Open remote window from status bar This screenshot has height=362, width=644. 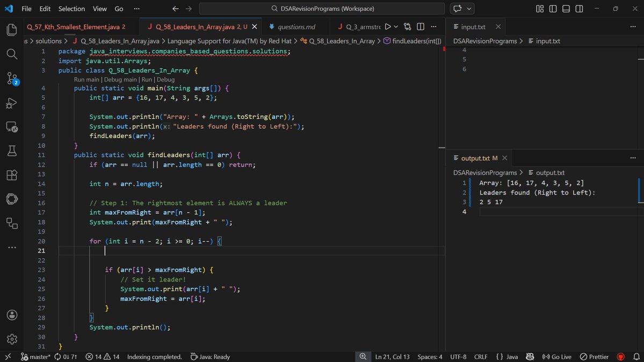pyautogui.click(x=8, y=357)
